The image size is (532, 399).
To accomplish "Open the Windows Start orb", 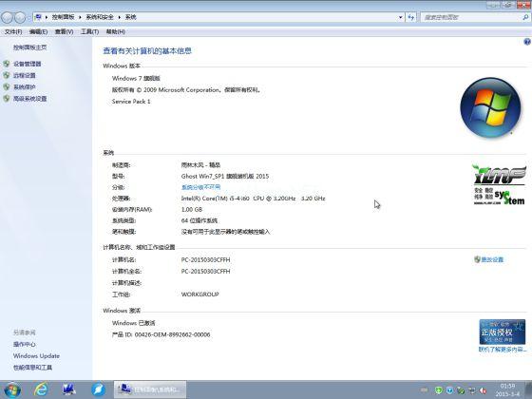I will (12, 389).
